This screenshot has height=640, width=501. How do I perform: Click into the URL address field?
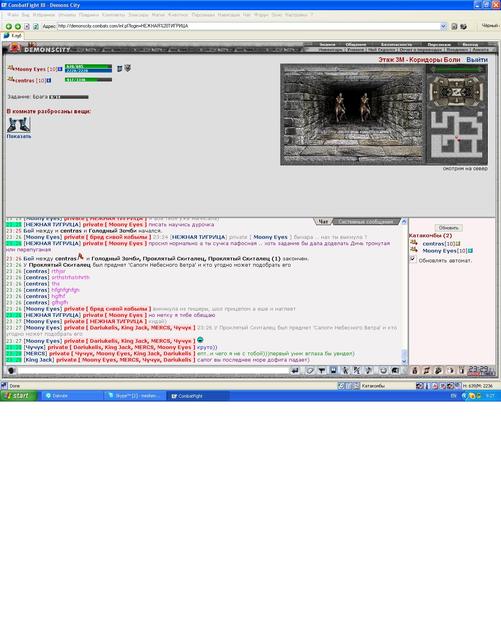coord(248,26)
